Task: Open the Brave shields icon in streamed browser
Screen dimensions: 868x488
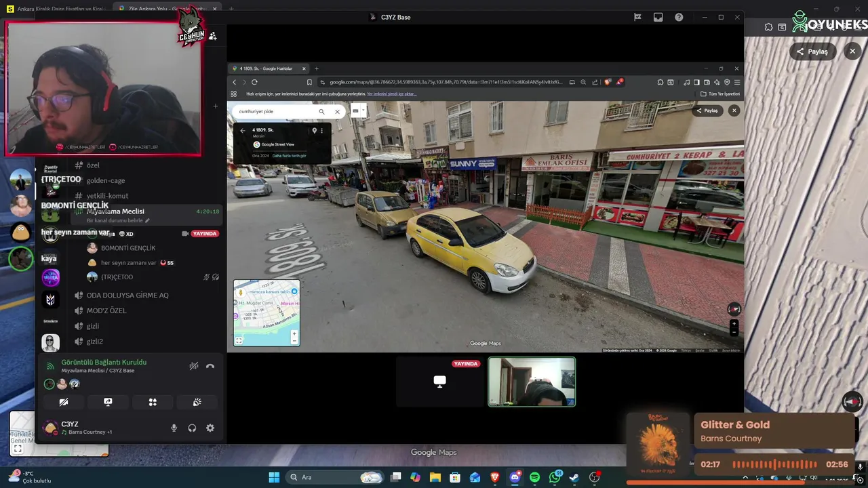Action: pyautogui.click(x=607, y=82)
